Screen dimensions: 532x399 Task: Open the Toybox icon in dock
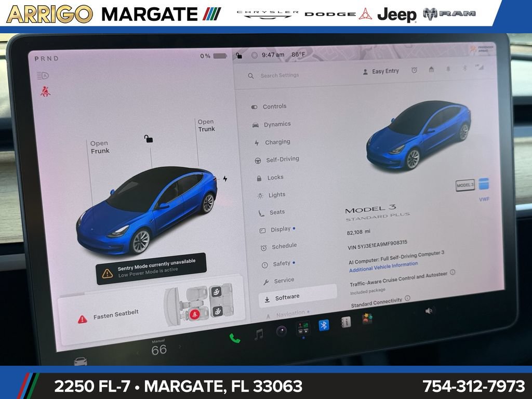click(x=367, y=318)
